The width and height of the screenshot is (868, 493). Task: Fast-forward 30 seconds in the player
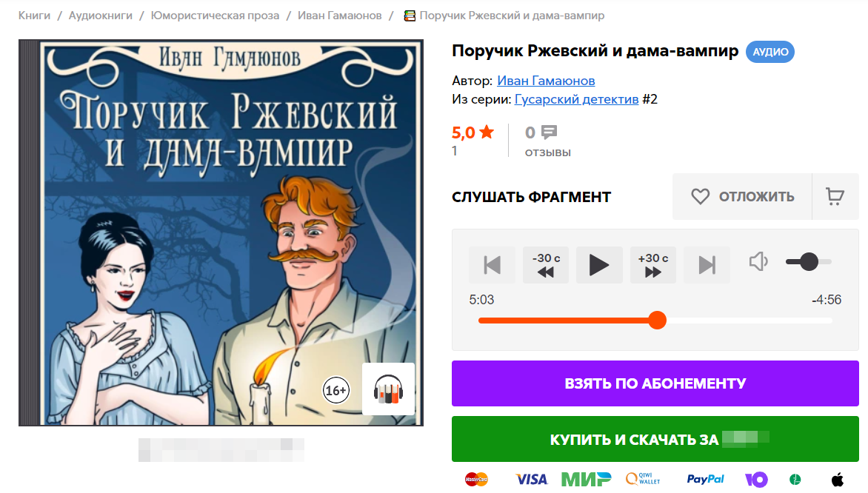pos(653,265)
